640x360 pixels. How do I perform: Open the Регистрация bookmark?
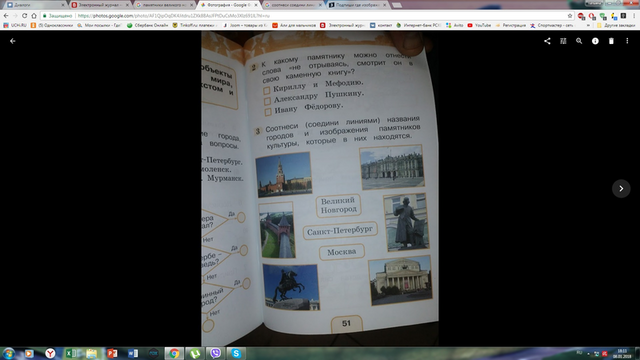click(x=511, y=25)
